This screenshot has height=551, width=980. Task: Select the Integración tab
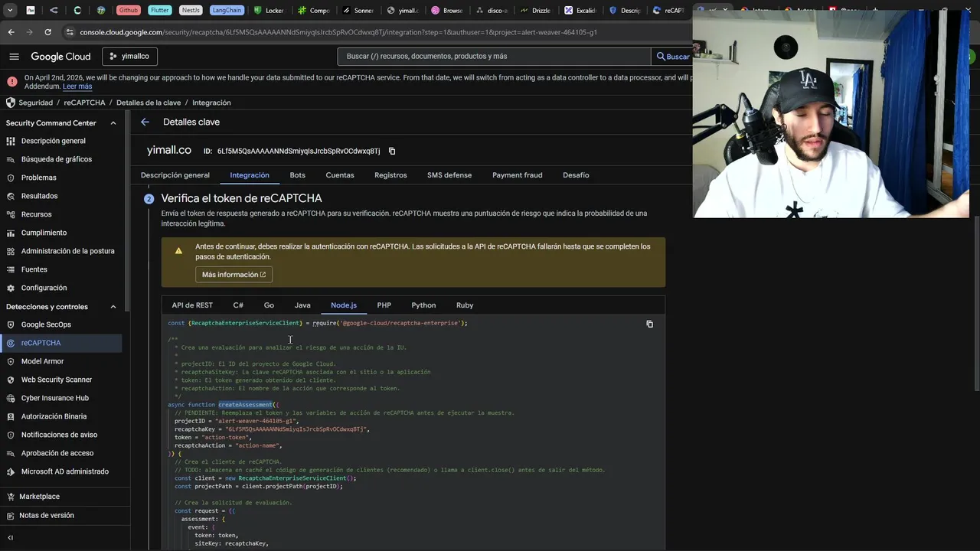pyautogui.click(x=250, y=175)
